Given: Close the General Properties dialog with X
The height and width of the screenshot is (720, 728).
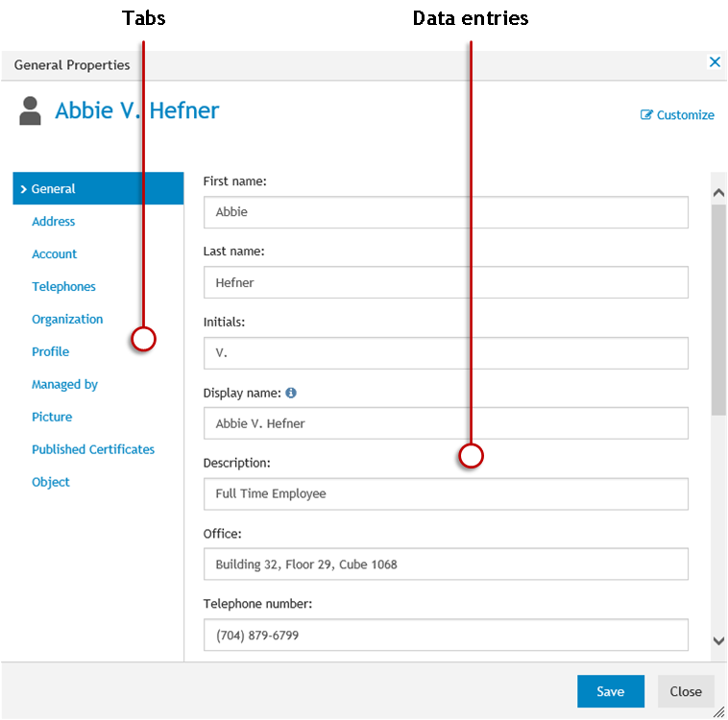Looking at the screenshot, I should click(x=715, y=62).
